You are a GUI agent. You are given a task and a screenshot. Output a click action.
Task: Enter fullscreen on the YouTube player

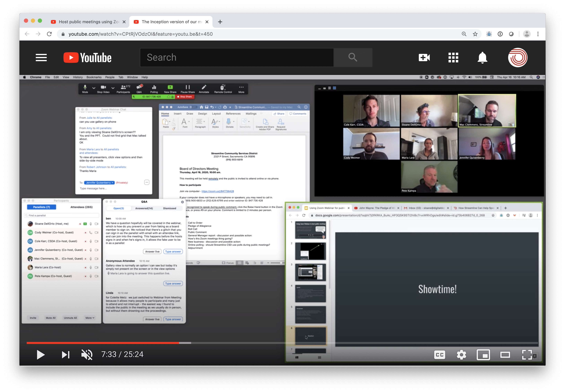click(x=527, y=355)
